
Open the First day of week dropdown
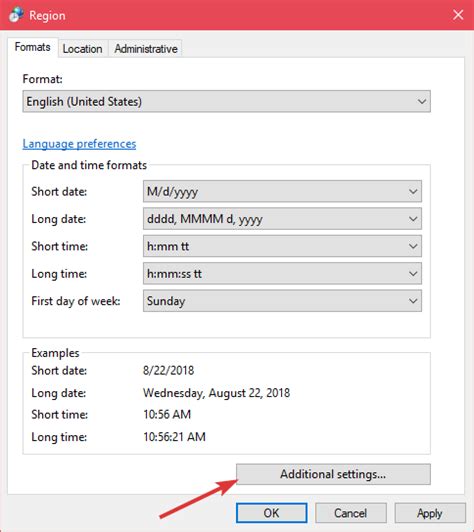[x=282, y=301]
